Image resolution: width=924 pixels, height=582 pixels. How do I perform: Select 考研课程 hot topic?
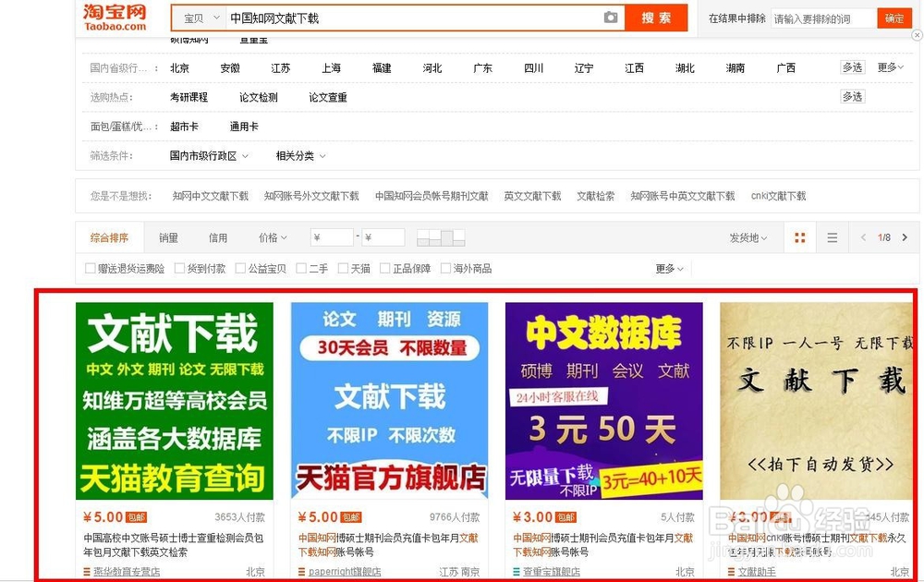pyautogui.click(x=188, y=97)
